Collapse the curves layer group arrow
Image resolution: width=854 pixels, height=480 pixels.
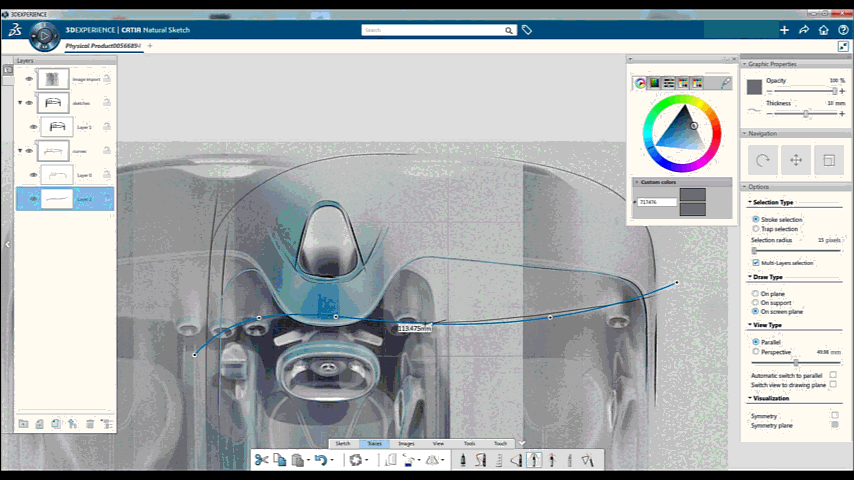point(20,151)
